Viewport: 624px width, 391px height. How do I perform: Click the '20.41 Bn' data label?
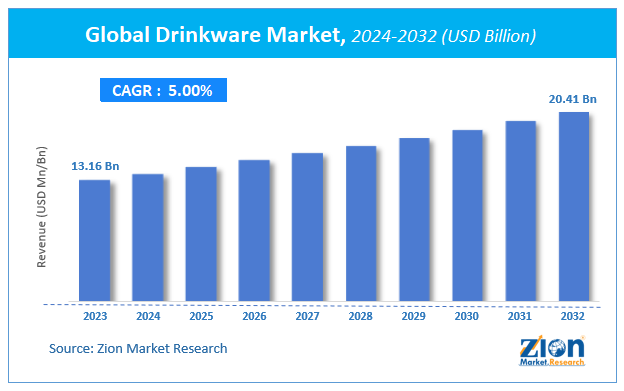point(573,99)
